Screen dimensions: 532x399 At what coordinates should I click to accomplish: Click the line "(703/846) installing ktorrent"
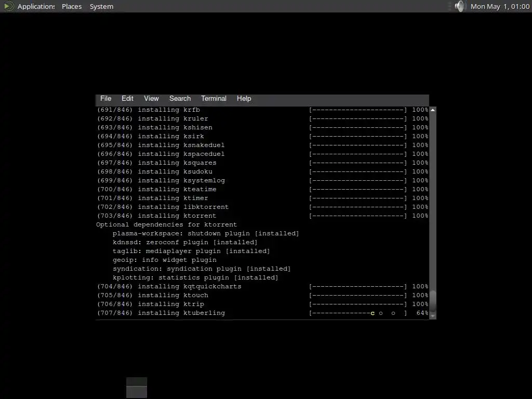[262, 216]
